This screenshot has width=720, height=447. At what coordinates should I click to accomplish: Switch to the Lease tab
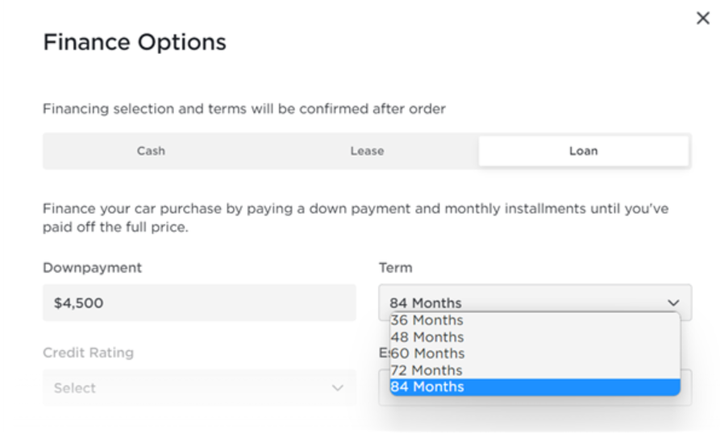(x=367, y=151)
